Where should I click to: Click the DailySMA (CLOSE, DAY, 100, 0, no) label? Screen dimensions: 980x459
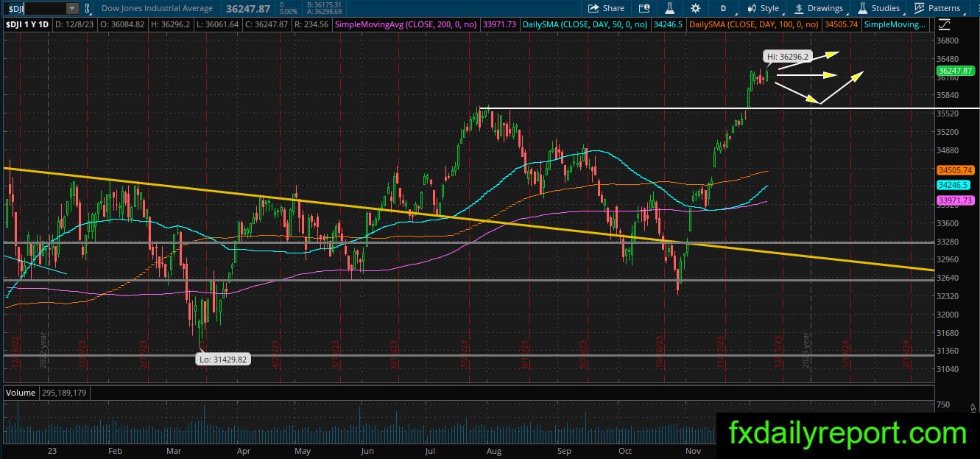(x=755, y=24)
